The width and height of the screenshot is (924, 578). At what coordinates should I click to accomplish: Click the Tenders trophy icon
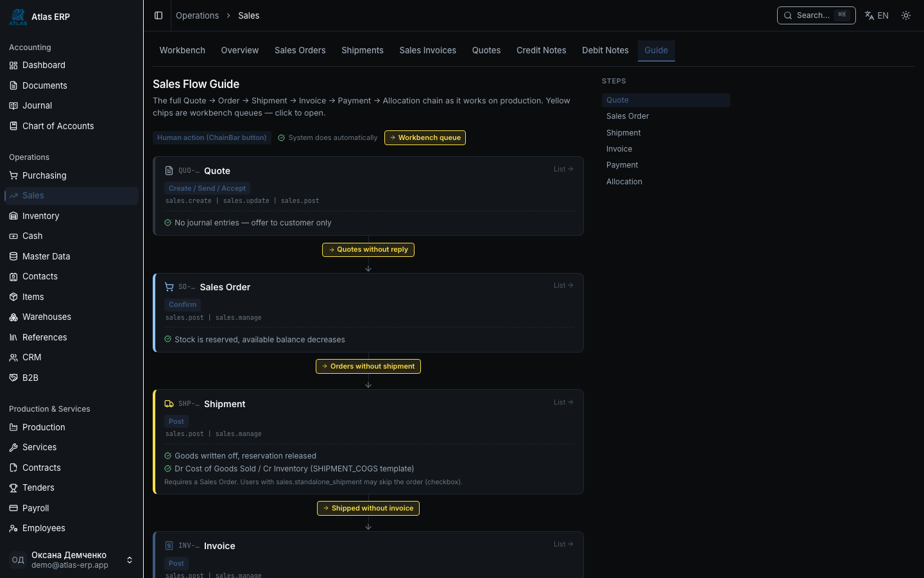pyautogui.click(x=13, y=487)
